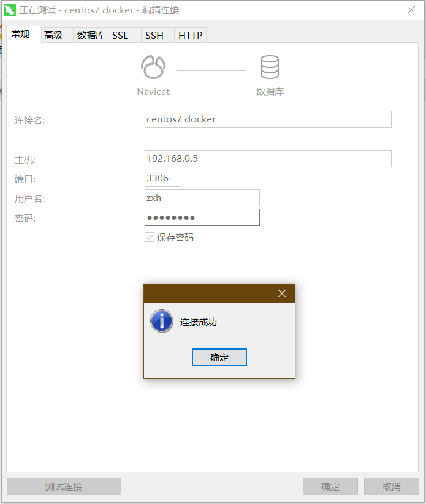Click the 测试连接 button
Screen dimensions: 426x504
(64, 486)
